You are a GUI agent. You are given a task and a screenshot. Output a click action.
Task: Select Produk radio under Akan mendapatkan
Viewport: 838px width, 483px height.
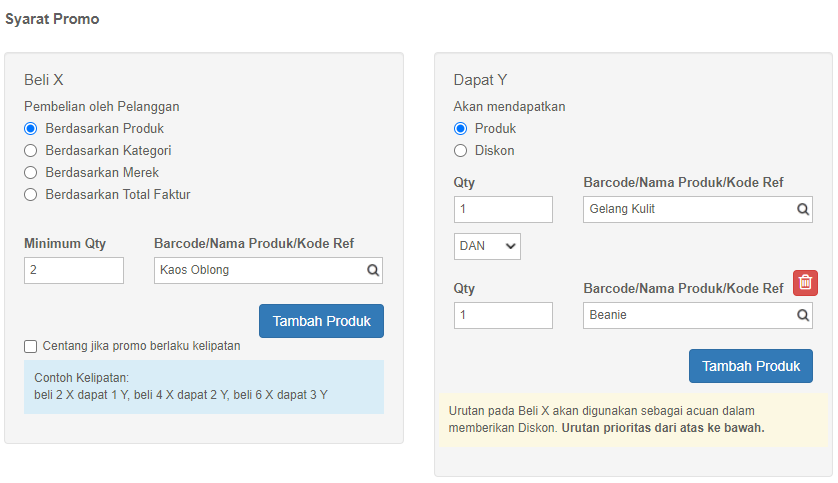coord(460,129)
